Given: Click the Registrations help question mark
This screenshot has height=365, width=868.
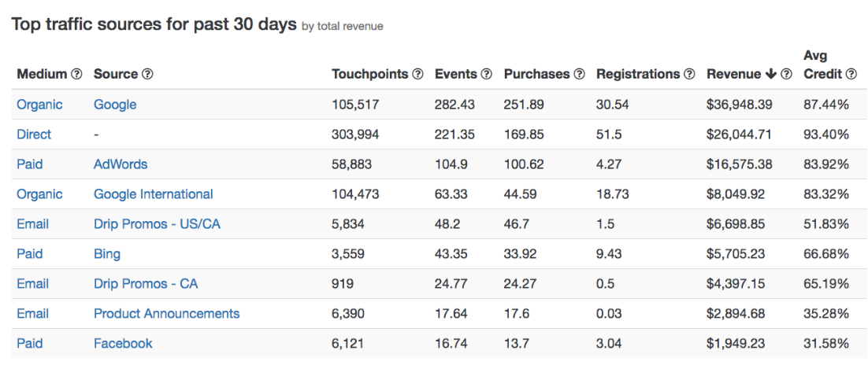Looking at the screenshot, I should (x=690, y=74).
